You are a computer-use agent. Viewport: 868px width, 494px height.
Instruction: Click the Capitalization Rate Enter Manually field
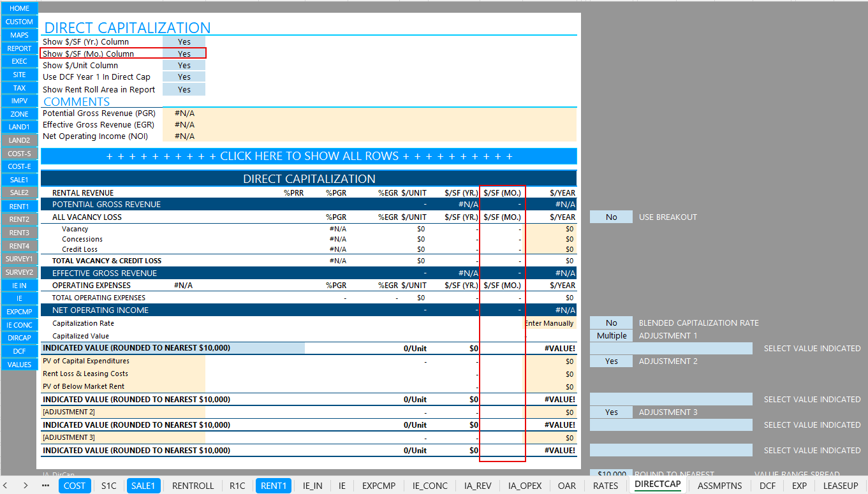550,323
